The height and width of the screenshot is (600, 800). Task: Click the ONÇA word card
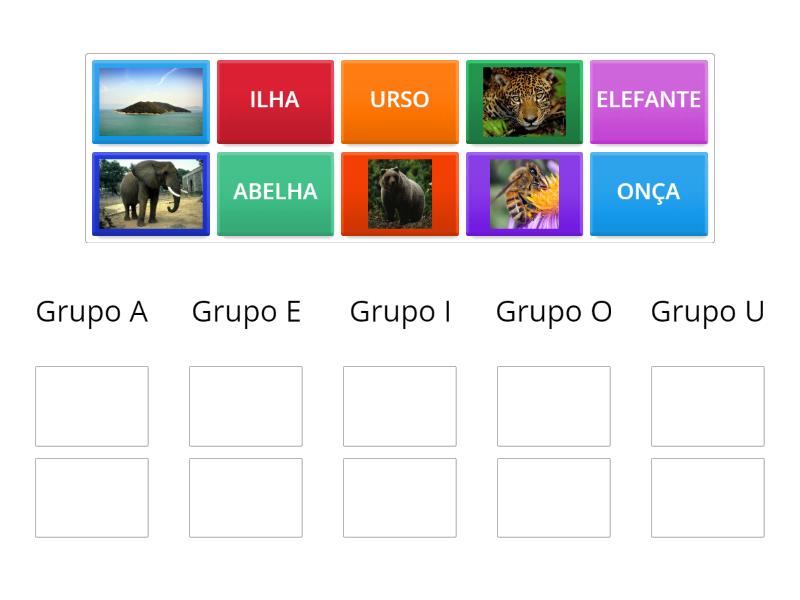pyautogui.click(x=648, y=194)
